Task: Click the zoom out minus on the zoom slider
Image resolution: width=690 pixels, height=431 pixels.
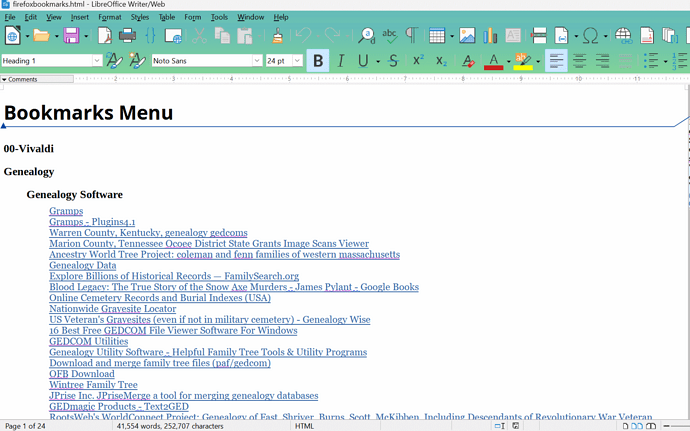Action: (667, 426)
